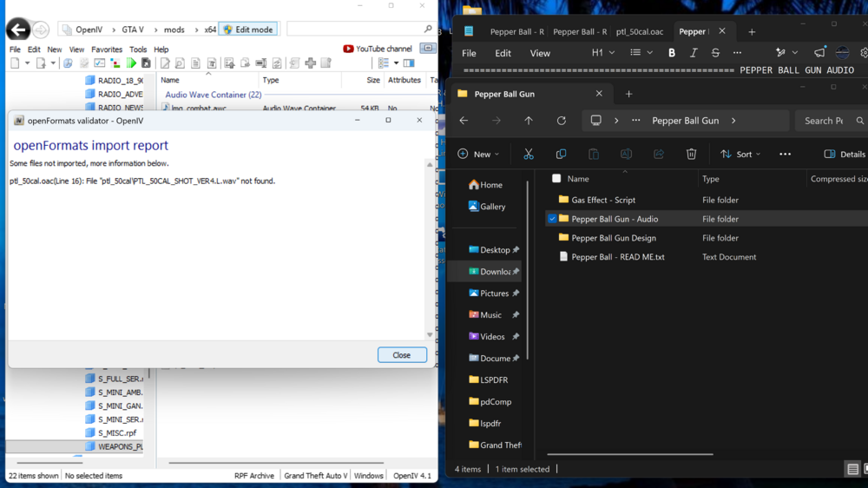This screenshot has height=488, width=868.
Task: Click OpenIV search magnifier icon
Action: point(428,29)
